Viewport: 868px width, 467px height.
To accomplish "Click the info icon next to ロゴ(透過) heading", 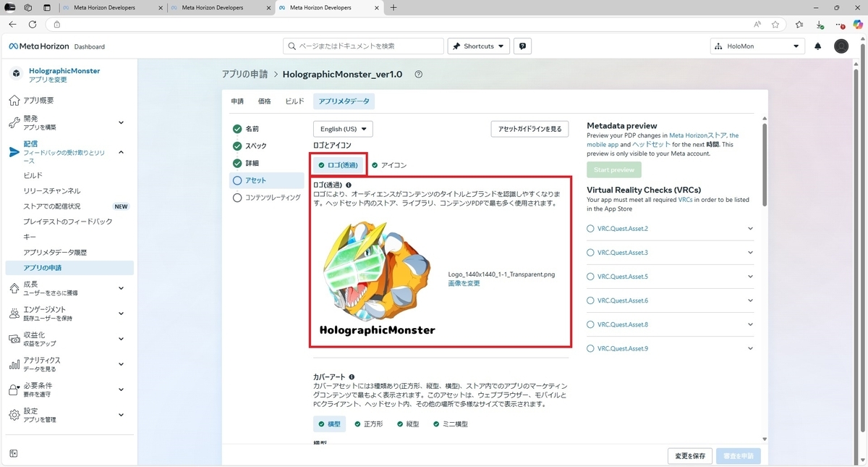I will pos(349,185).
